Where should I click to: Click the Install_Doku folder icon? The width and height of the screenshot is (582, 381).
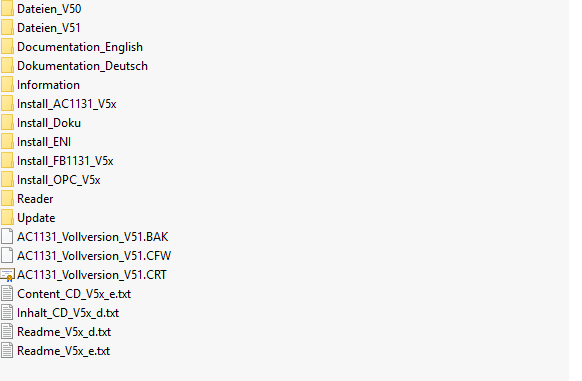(7, 123)
